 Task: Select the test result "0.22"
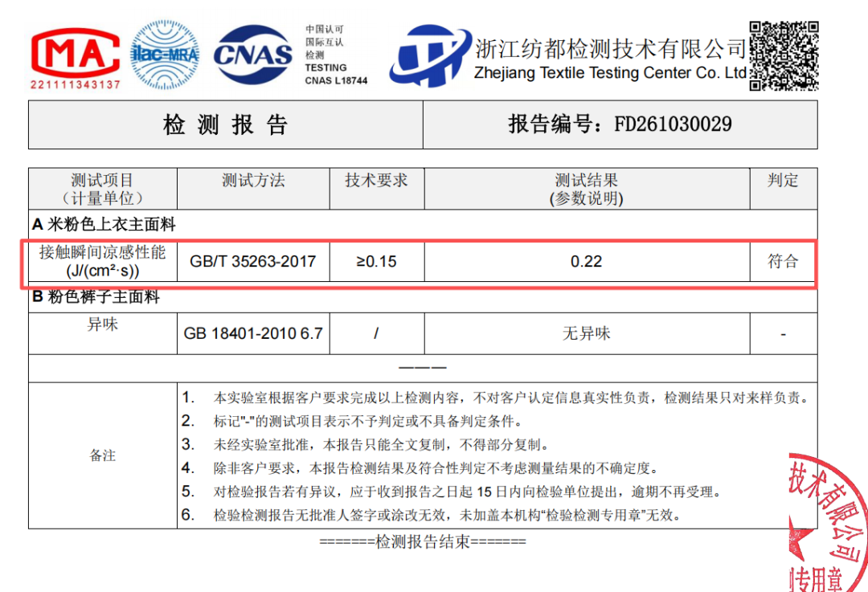click(x=586, y=261)
